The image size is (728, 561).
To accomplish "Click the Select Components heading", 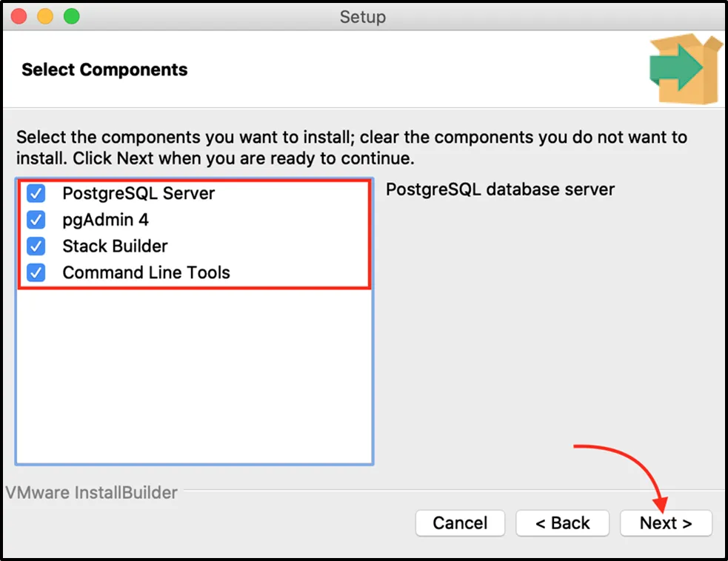I will coord(104,70).
